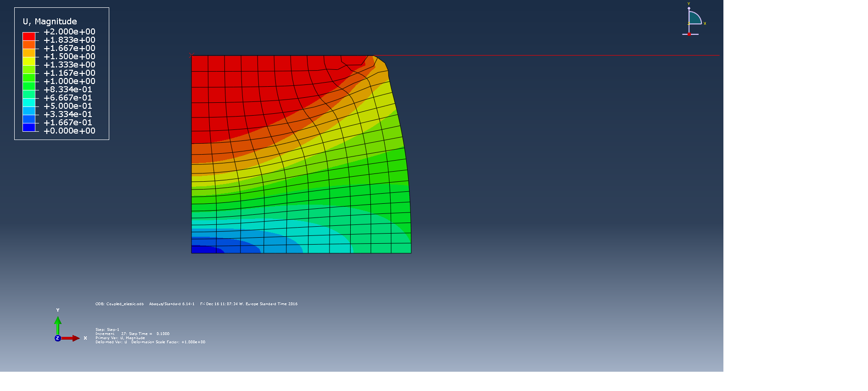Viewport: 868px width, 391px height.
Task: Click the Primary Var: U, Magnitude line
Action: pyautogui.click(x=120, y=338)
